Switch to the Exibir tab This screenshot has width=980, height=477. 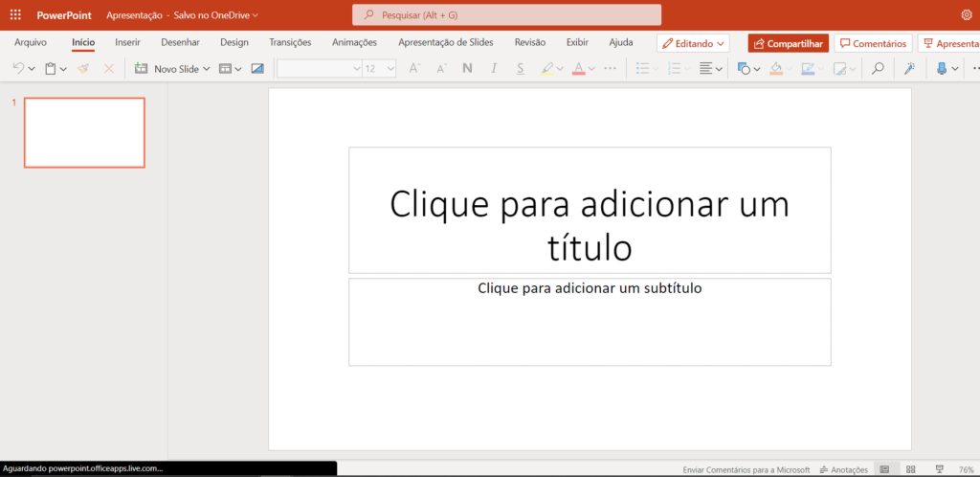577,42
